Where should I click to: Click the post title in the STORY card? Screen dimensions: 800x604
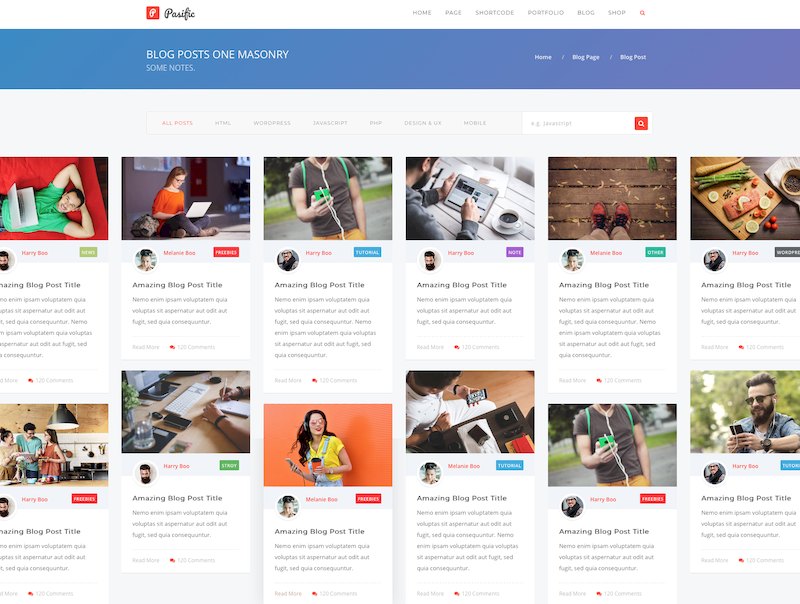tap(177, 498)
